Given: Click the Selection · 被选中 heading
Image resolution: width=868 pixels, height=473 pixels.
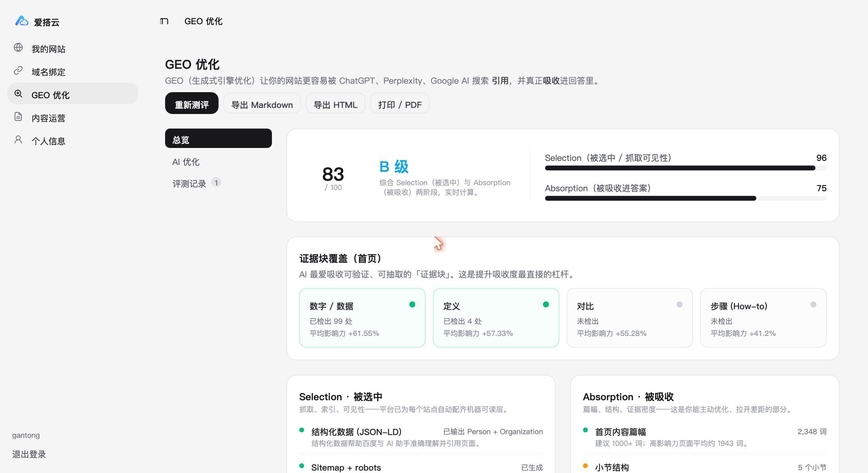Looking at the screenshot, I should click(341, 397).
